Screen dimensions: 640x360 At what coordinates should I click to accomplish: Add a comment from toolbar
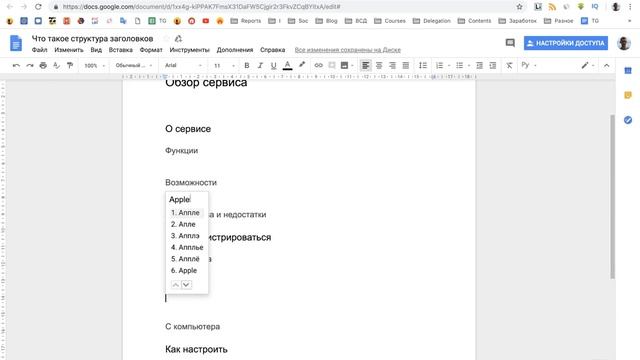332,65
